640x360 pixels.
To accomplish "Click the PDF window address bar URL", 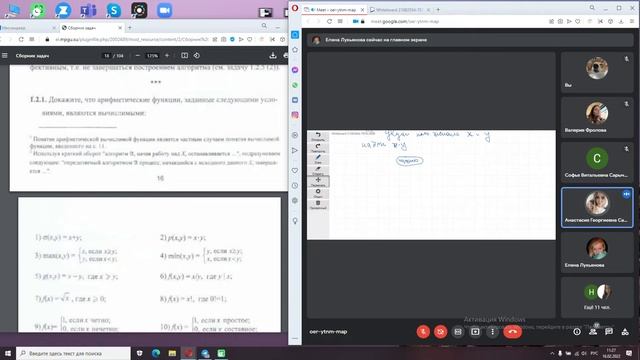I will coord(131,40).
